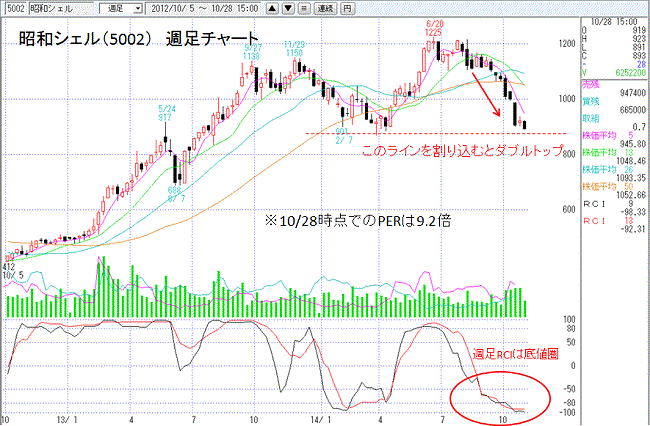Click the 株価平均 13 legend entry
The image size is (650, 426).
pos(610,152)
